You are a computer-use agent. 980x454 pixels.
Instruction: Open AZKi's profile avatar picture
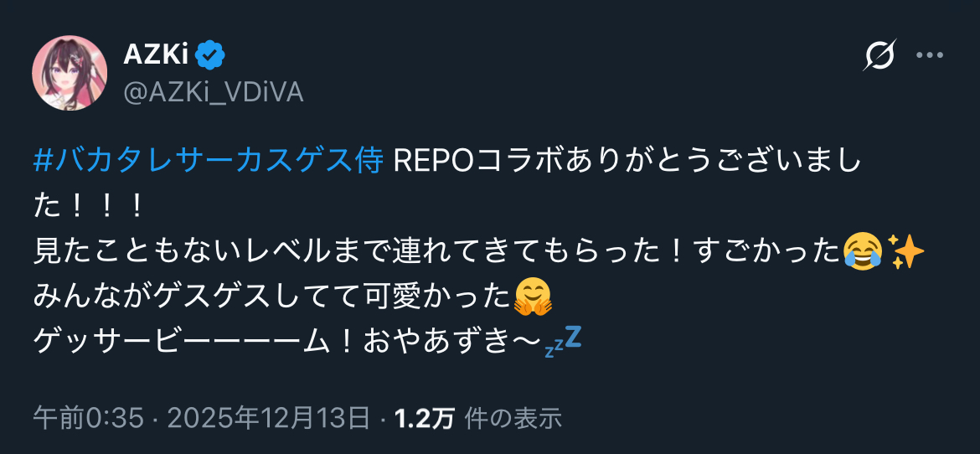pos(70,73)
